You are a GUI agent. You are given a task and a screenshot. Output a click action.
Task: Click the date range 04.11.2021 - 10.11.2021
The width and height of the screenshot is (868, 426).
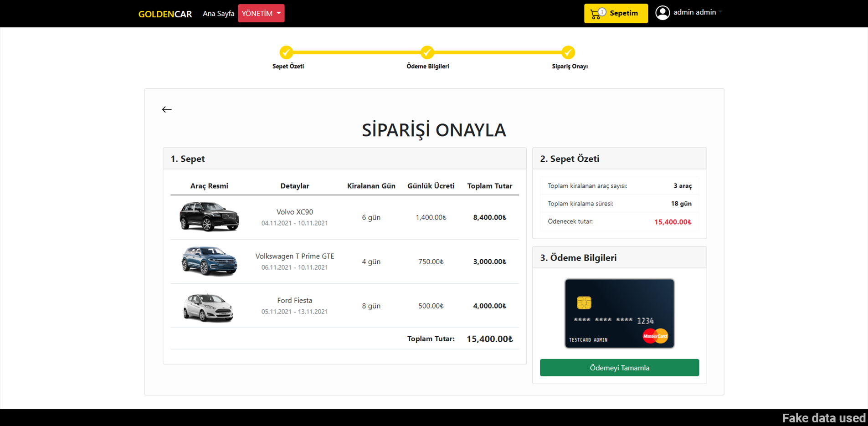click(295, 223)
